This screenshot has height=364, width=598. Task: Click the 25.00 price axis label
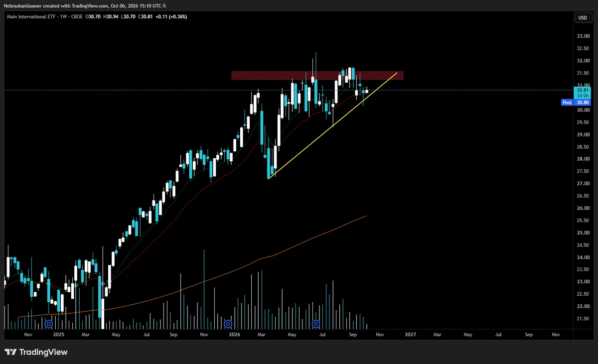(x=583, y=233)
